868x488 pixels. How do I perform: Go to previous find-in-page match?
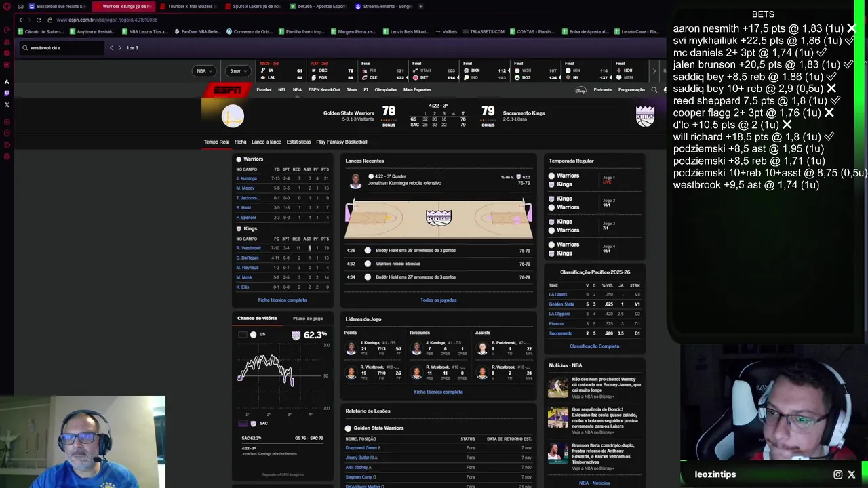[x=111, y=48]
